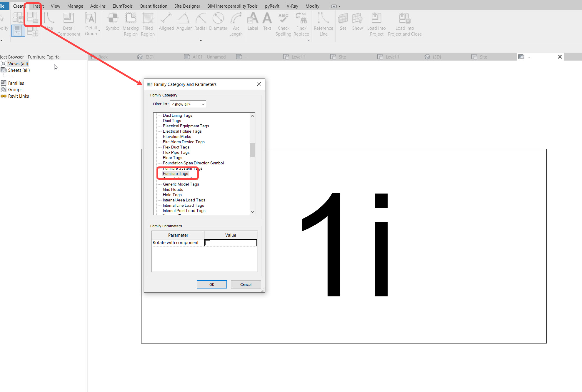The width and height of the screenshot is (582, 392).
Task: Enable the Rotate with component checkbox
Action: [x=208, y=242]
